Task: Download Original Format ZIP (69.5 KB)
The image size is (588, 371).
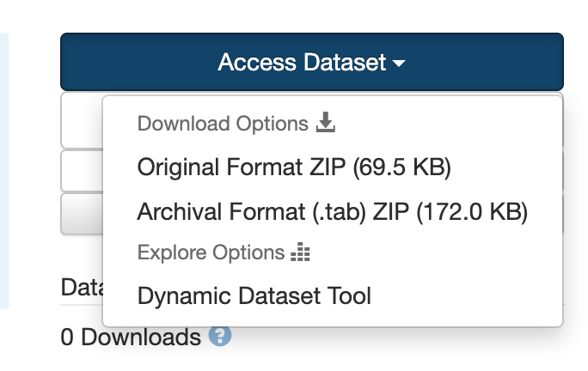Action: point(294,167)
